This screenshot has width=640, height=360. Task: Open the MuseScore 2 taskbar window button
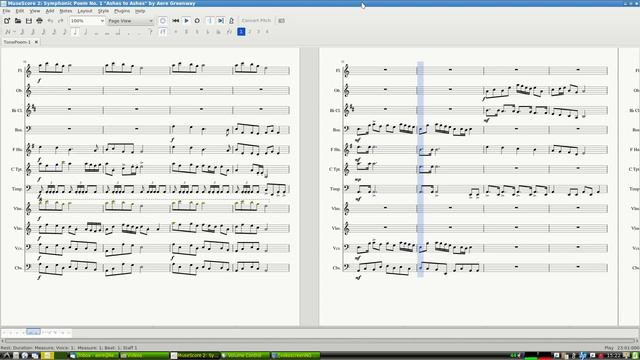[x=195, y=356]
